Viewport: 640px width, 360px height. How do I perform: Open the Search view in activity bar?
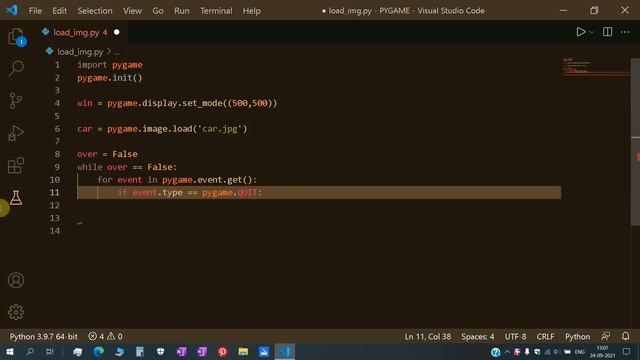[16, 68]
